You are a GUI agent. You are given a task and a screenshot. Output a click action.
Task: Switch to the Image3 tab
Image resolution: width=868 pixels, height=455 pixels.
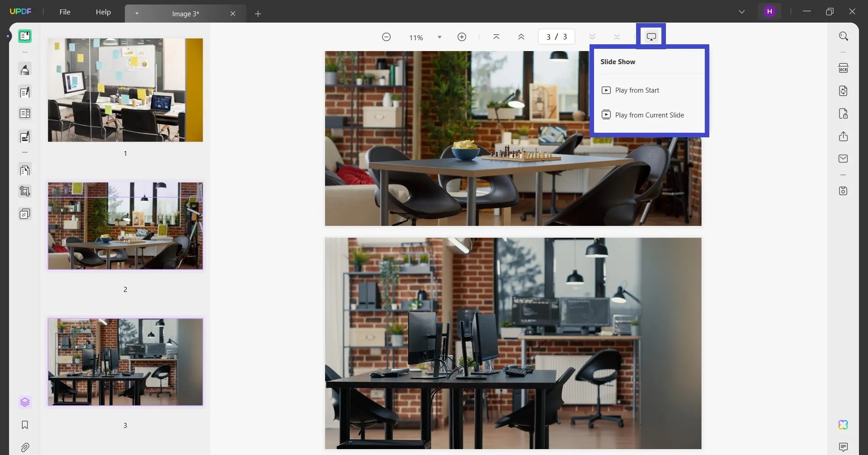pos(185,14)
